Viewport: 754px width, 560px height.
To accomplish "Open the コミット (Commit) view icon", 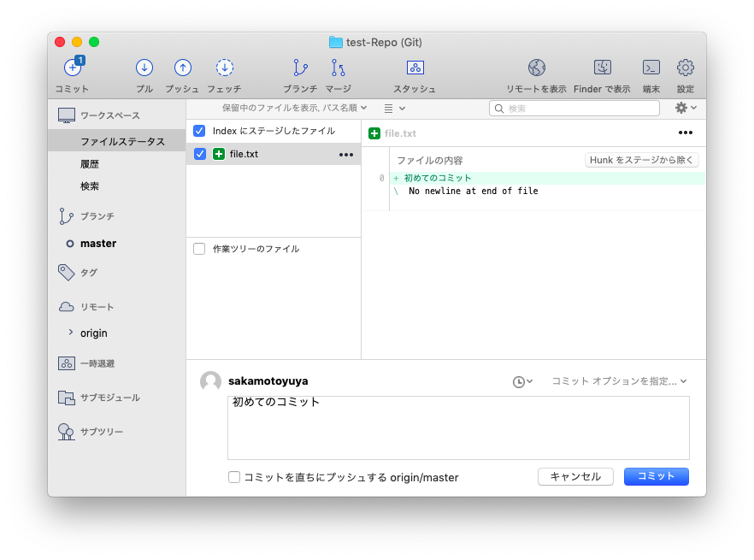I will point(71,68).
